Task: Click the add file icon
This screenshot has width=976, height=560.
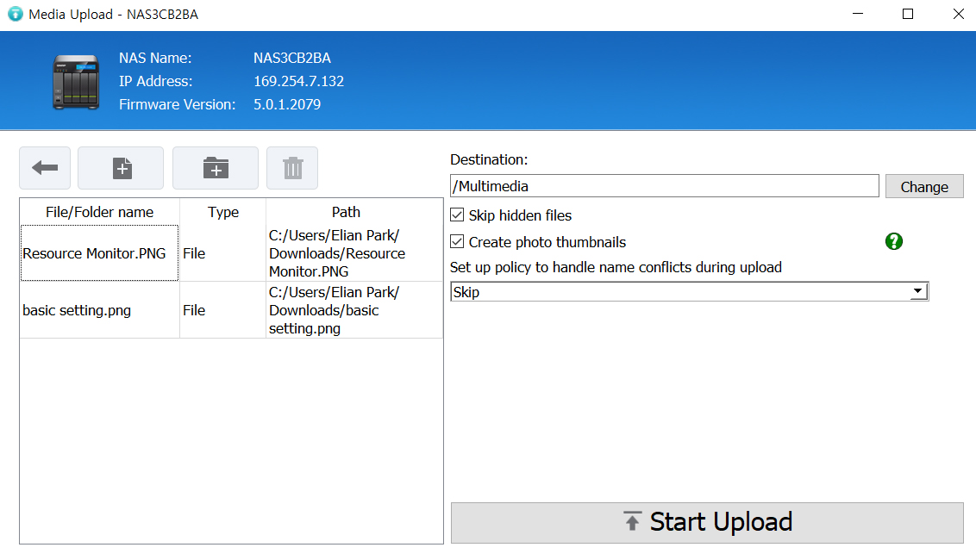Action: (x=122, y=168)
